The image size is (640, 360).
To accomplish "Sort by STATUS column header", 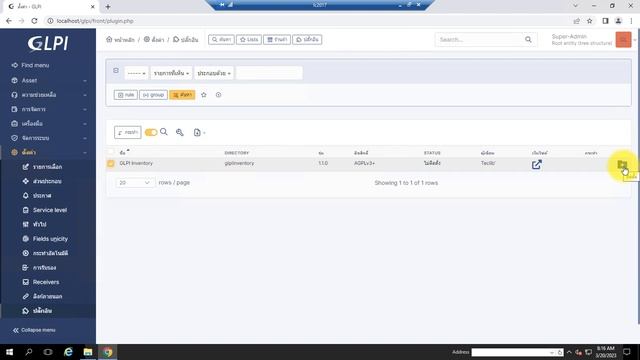I will click(432, 153).
